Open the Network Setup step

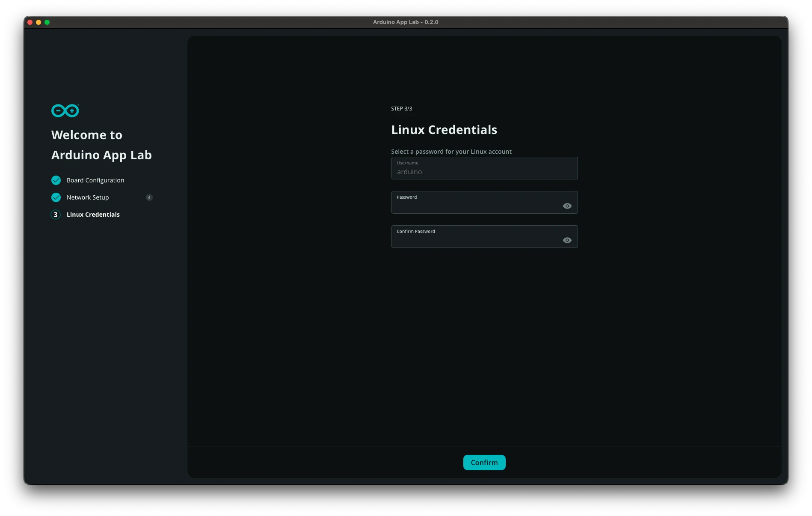(x=87, y=197)
